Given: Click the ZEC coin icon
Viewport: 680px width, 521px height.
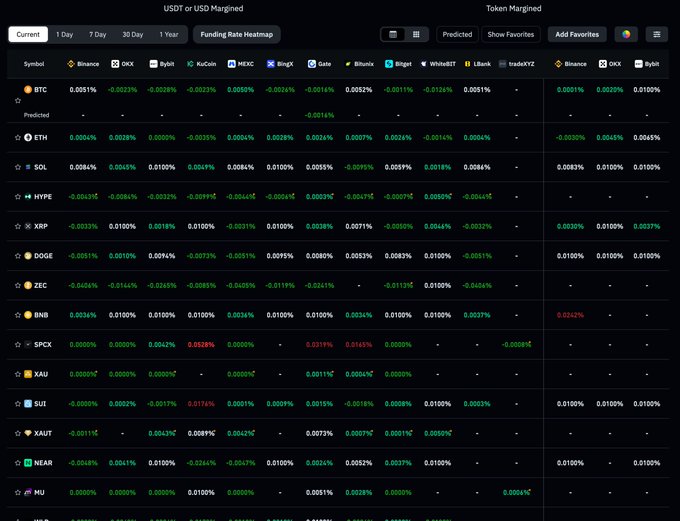Looking at the screenshot, I should 28,285.
